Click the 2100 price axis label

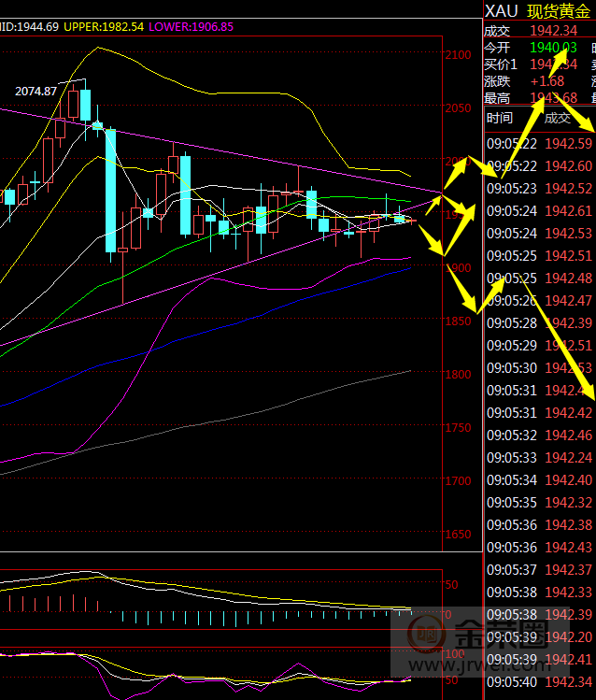(x=459, y=55)
